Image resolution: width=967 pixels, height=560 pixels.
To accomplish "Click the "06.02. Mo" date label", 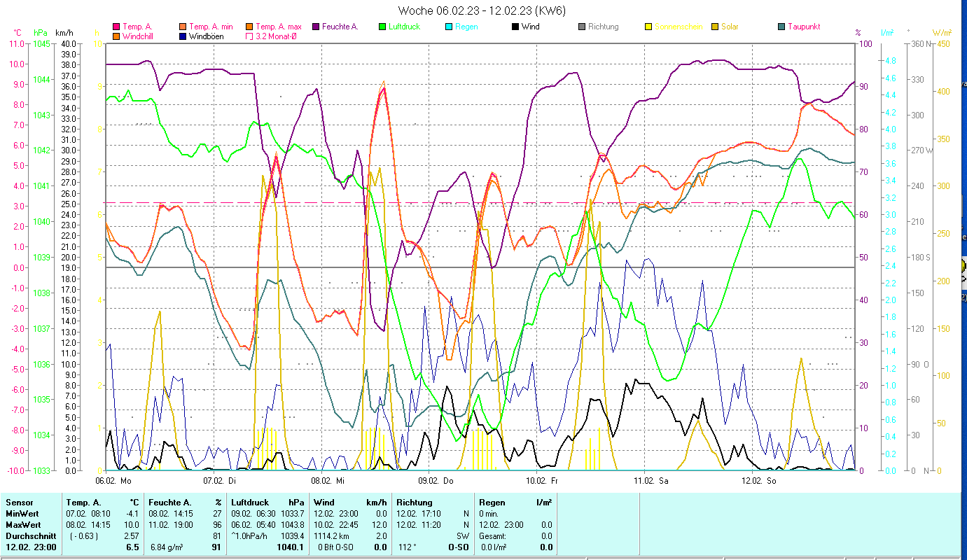I will coord(113,481).
